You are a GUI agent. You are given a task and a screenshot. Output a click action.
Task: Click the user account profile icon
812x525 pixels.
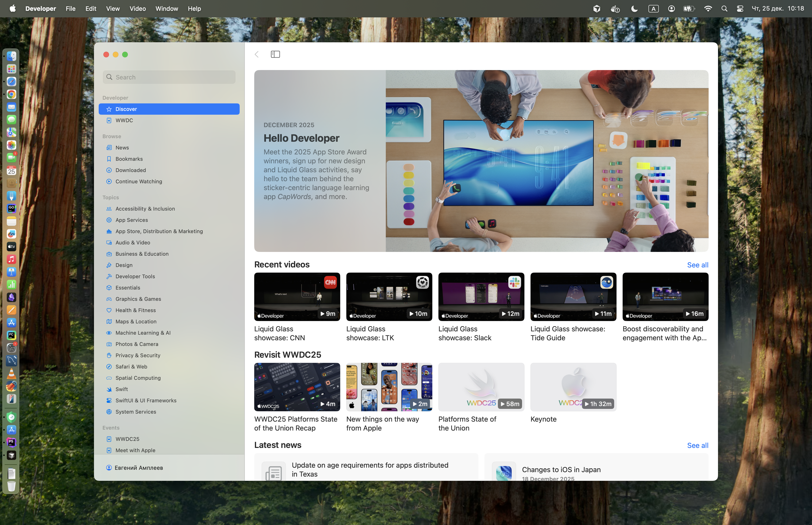click(x=109, y=468)
